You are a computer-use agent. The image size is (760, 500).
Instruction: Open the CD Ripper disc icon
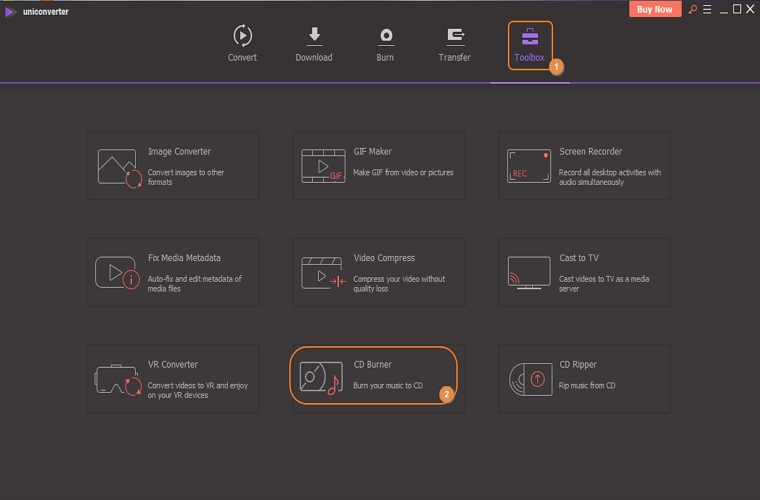coord(529,379)
